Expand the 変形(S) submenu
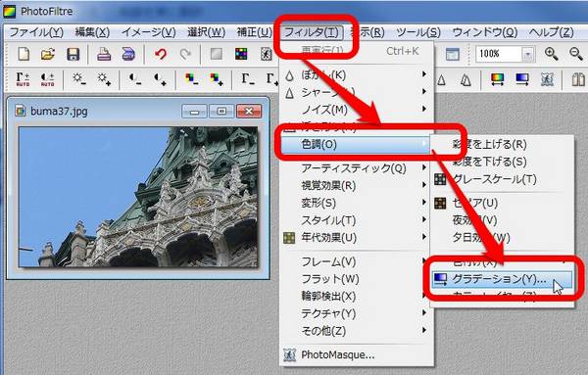This screenshot has width=588, height=375. [357, 203]
